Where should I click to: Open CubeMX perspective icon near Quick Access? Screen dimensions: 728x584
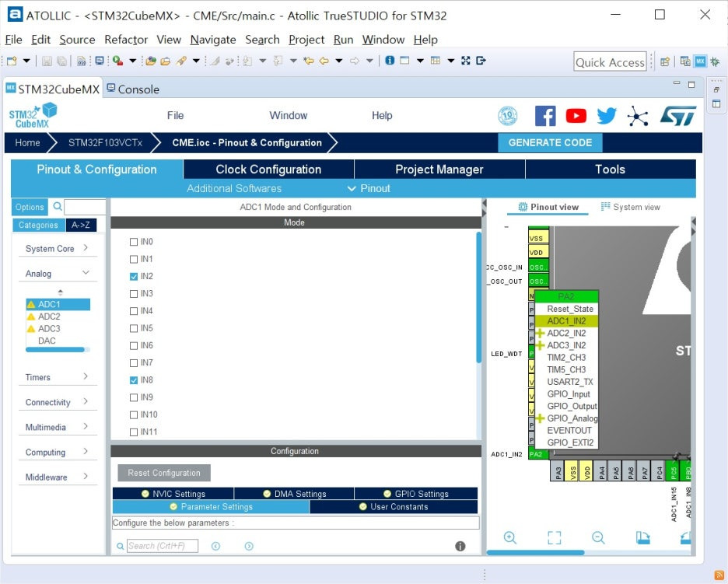[700, 61]
